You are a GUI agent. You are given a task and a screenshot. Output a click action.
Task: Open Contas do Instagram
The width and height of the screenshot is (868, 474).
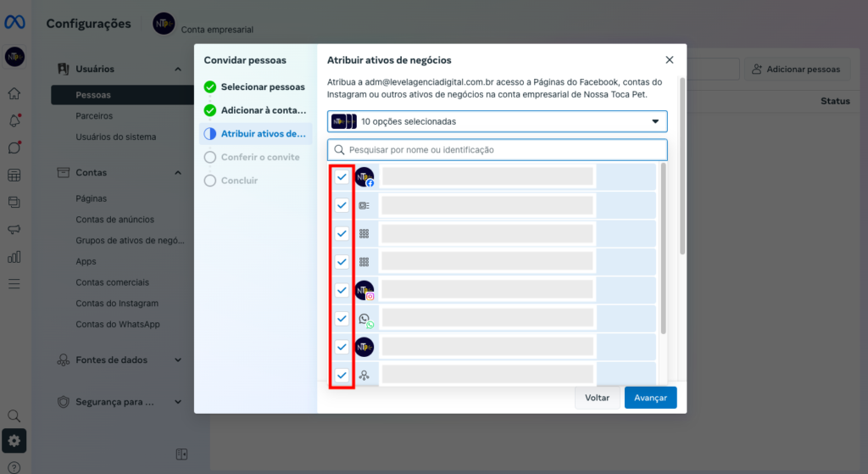117,304
